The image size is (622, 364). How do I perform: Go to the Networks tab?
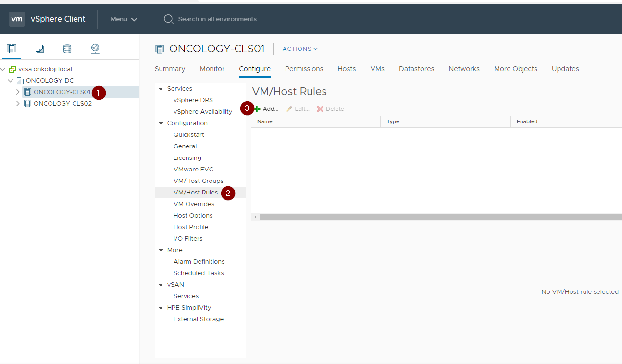click(464, 69)
